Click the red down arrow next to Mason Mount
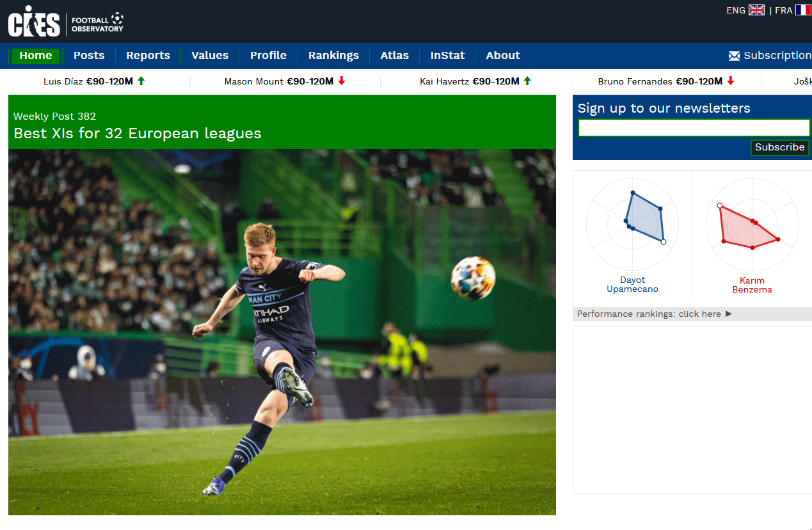Screen dimensions: 812x530 (340, 81)
